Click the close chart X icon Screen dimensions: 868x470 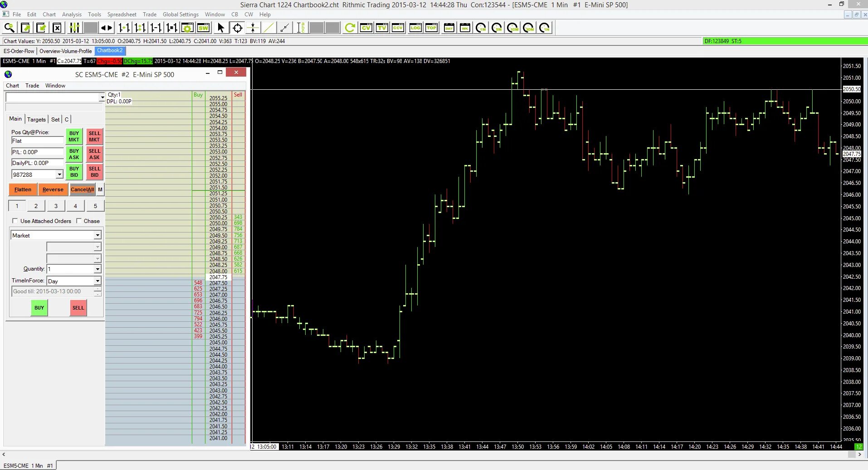tap(57, 28)
